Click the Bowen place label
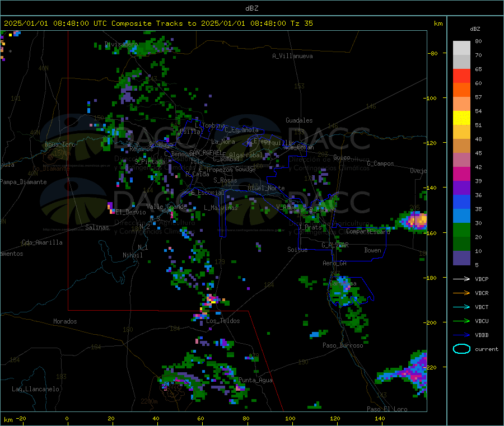504x426 pixels. click(x=372, y=250)
